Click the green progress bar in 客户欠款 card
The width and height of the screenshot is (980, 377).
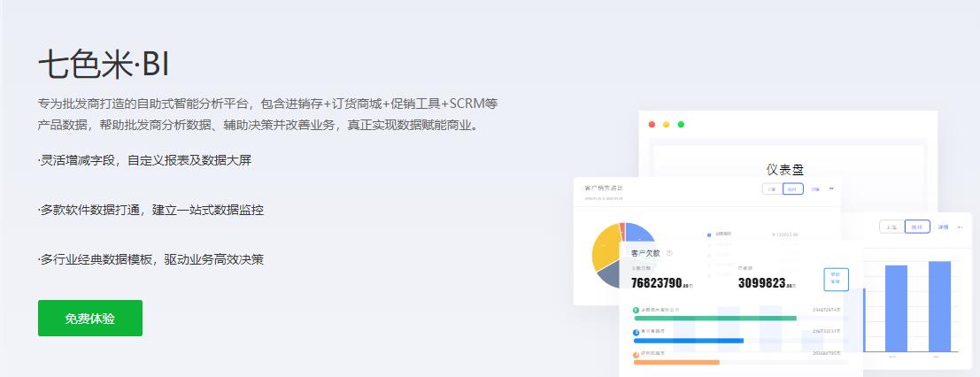tap(715, 319)
